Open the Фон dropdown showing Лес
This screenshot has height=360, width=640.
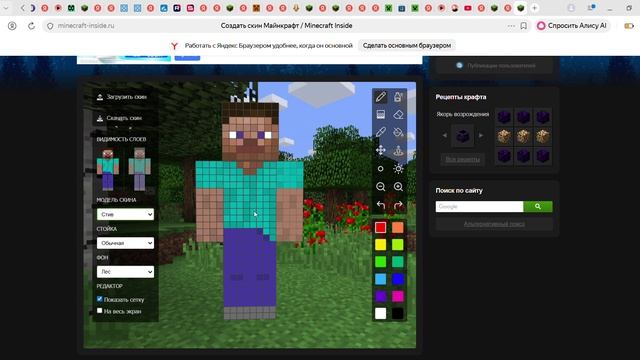125,271
